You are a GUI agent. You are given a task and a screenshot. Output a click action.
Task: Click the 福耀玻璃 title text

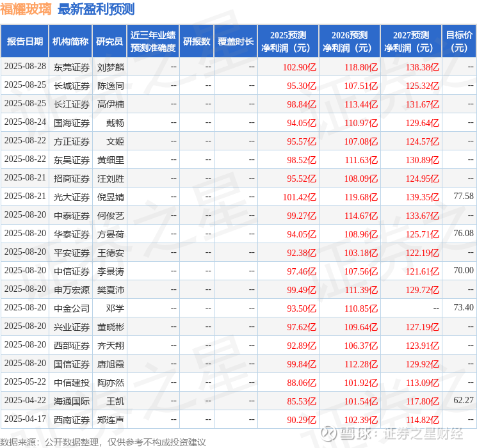point(26,9)
